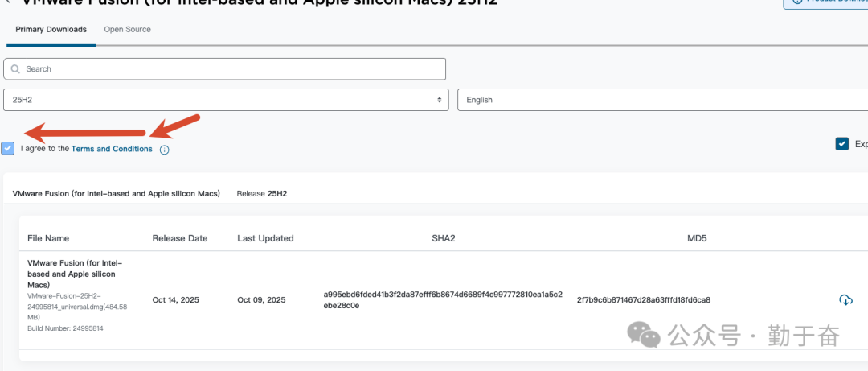The image size is (868, 371).
Task: Click the Oct 09, 2025 last updated date
Action: coord(261,300)
